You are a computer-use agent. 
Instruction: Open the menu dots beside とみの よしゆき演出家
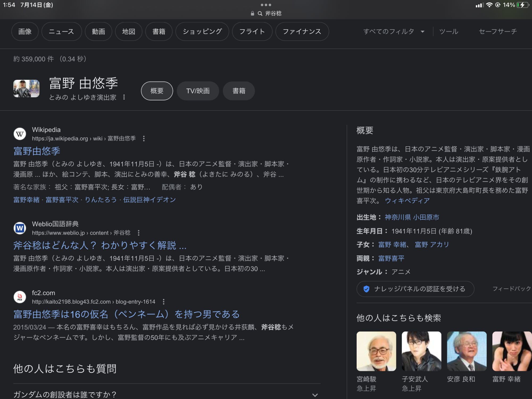tap(124, 97)
